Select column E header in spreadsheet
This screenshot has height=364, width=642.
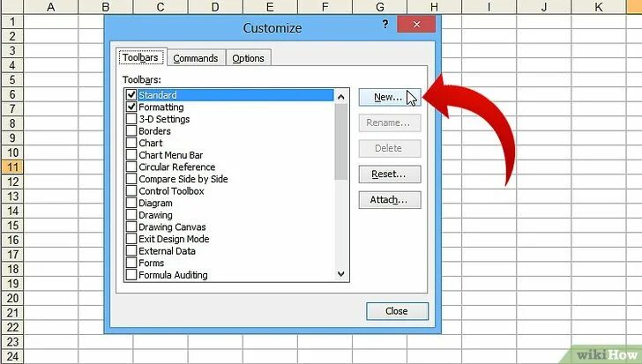270,7
